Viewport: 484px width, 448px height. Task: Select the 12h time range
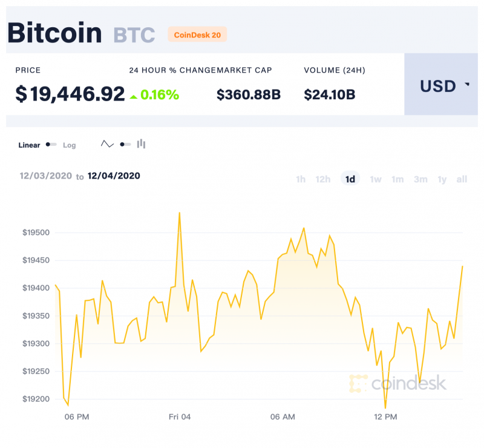point(323,179)
